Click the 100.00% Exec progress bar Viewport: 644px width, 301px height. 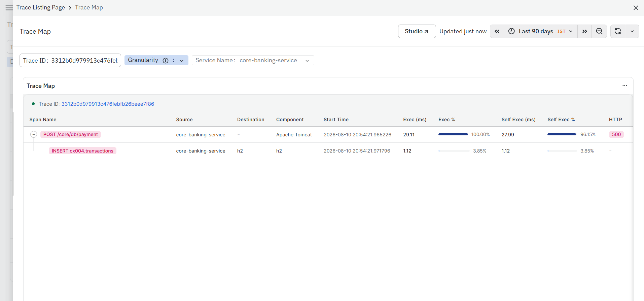pyautogui.click(x=453, y=134)
